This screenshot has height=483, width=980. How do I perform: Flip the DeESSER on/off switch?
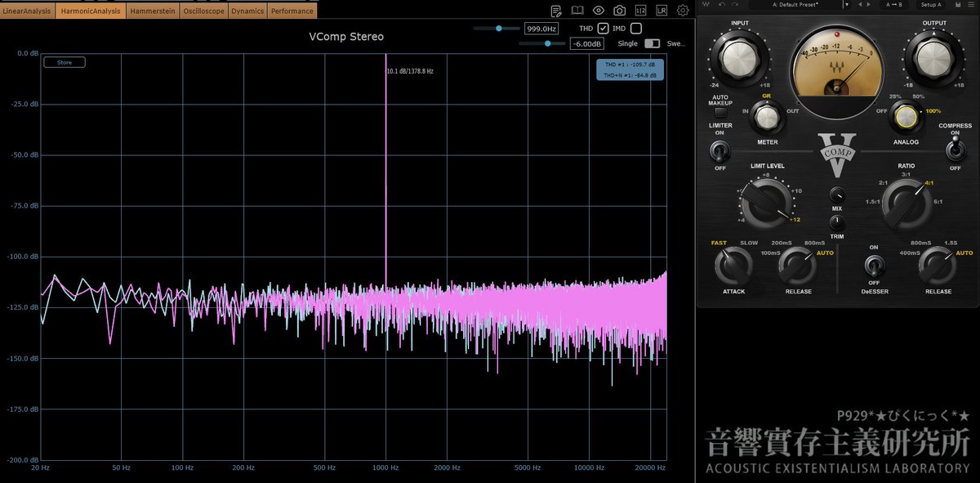(x=874, y=265)
